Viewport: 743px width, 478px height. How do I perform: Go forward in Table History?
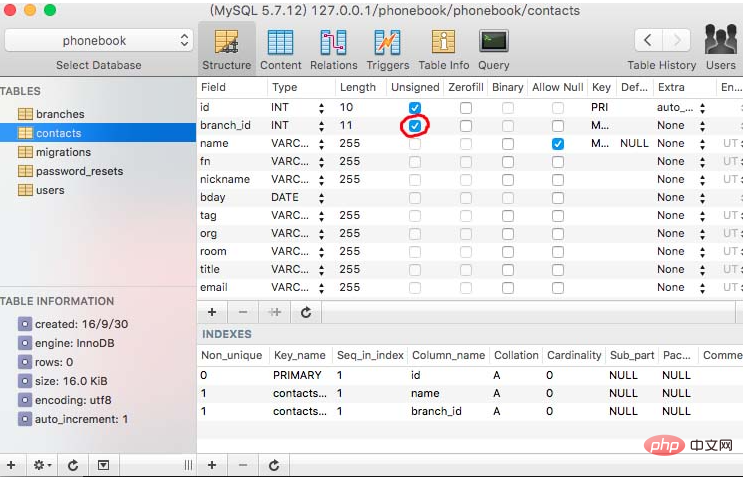(677, 40)
